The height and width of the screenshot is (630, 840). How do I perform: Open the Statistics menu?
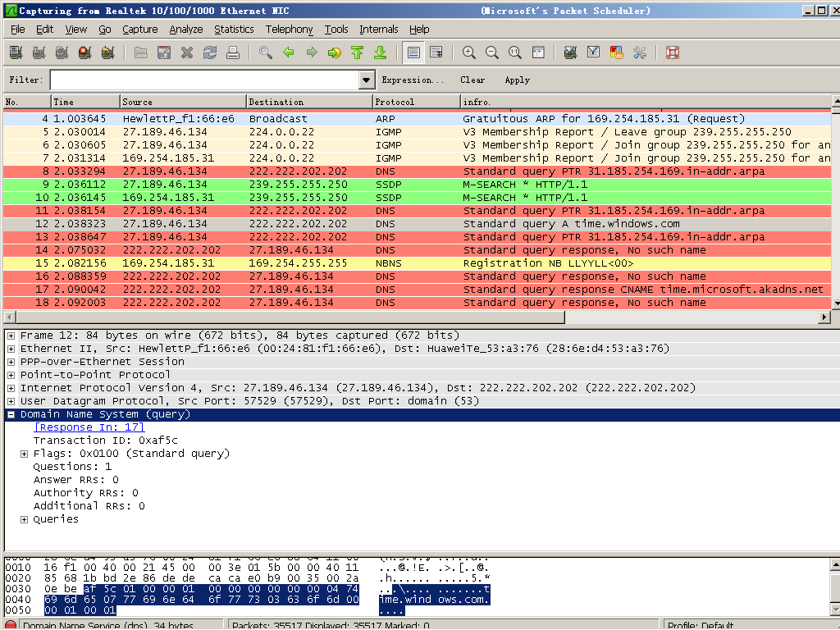(x=234, y=30)
